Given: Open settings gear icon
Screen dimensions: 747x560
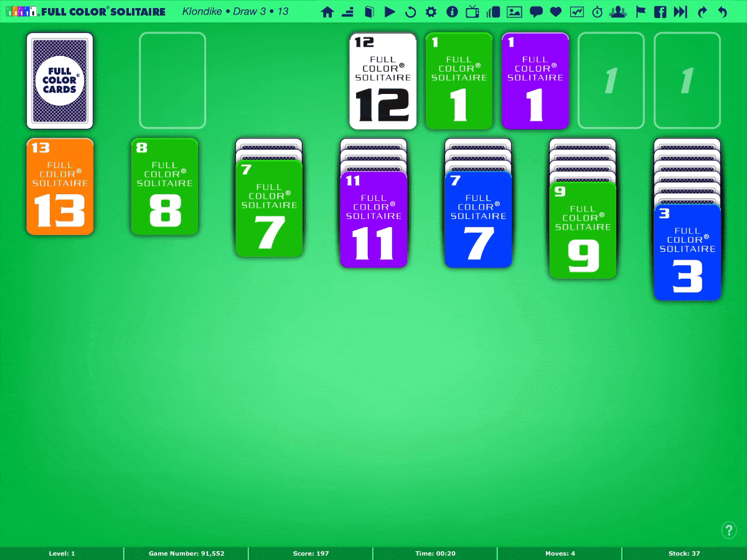Looking at the screenshot, I should click(431, 11).
